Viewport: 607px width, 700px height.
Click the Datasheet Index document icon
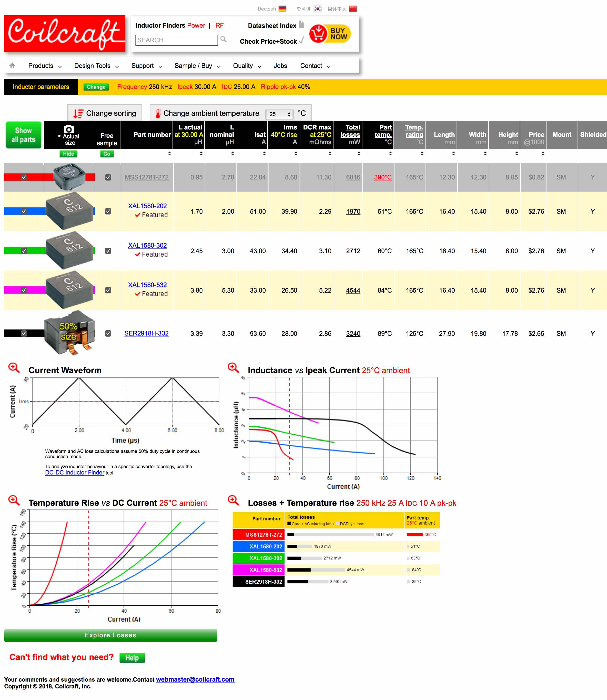point(301,24)
